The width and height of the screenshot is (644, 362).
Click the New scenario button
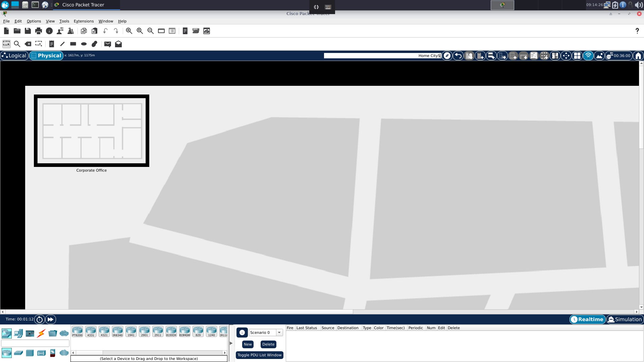click(x=248, y=344)
